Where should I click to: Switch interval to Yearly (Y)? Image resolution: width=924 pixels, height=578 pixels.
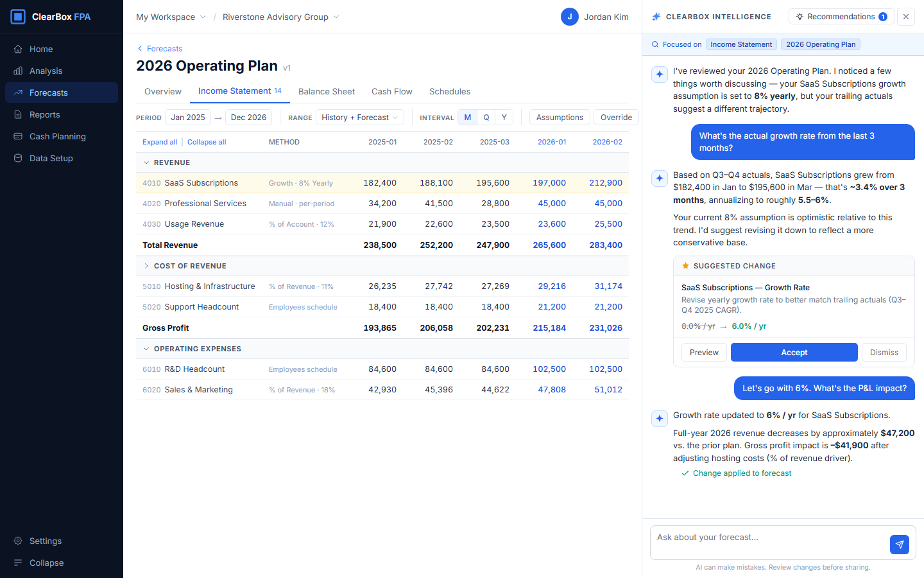click(504, 118)
